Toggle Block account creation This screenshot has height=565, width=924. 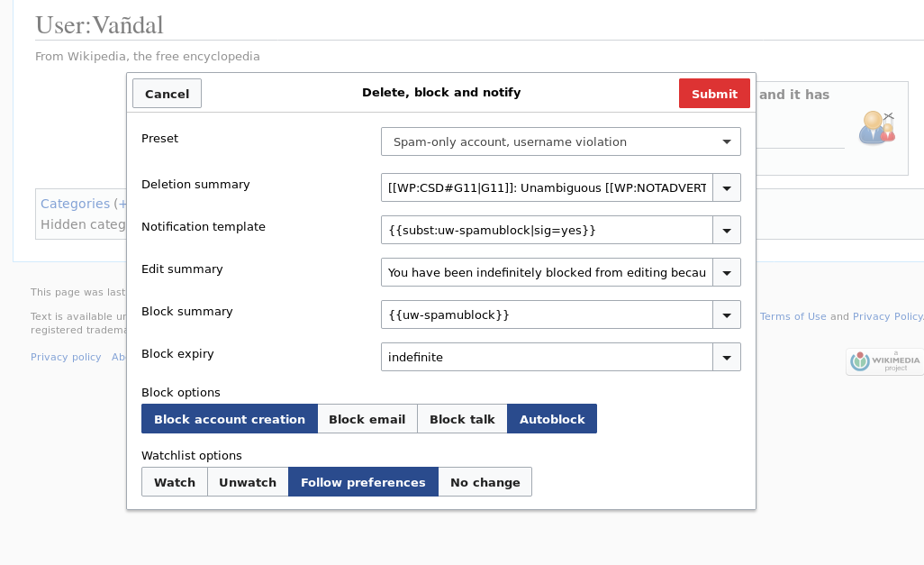[x=229, y=418]
